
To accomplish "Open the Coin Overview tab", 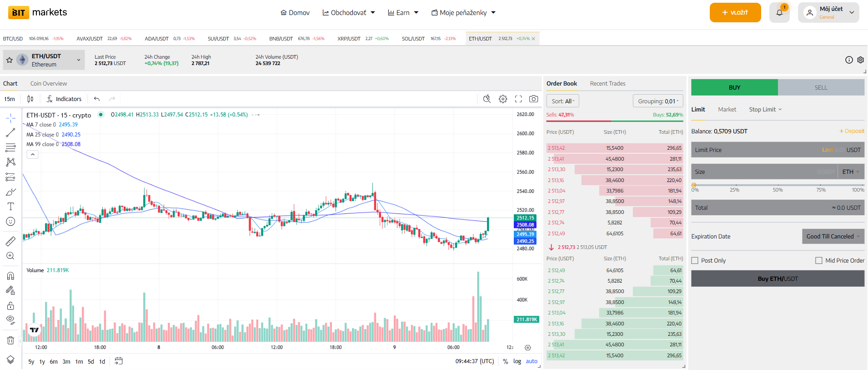I will (49, 84).
